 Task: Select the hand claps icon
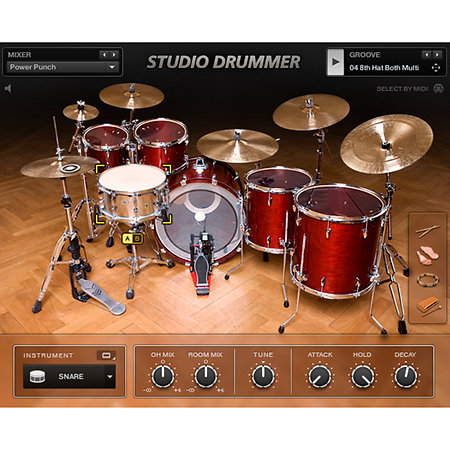pyautogui.click(x=427, y=255)
